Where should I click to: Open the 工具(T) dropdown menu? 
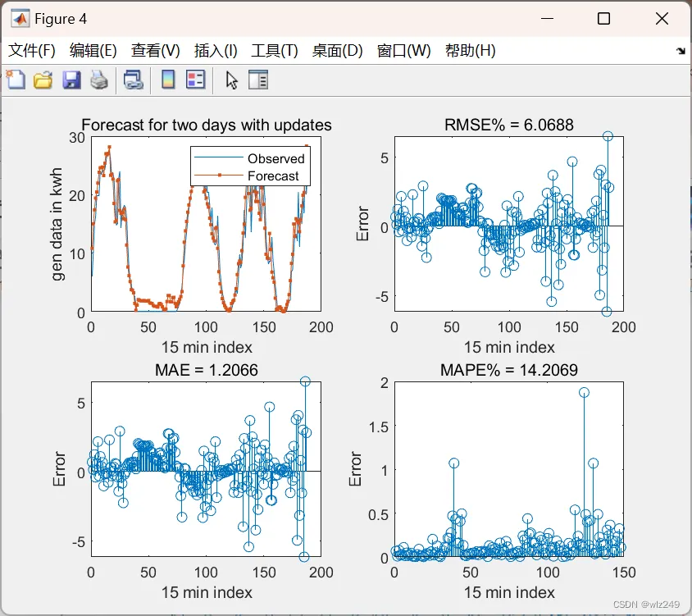click(275, 50)
